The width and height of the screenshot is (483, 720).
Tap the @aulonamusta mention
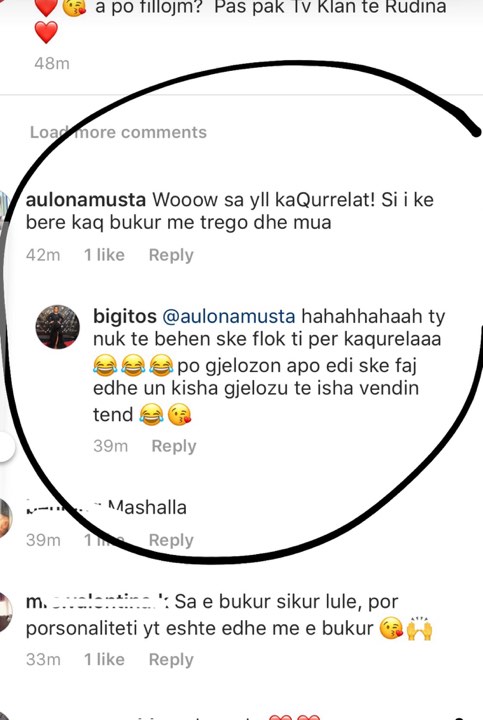(x=229, y=316)
